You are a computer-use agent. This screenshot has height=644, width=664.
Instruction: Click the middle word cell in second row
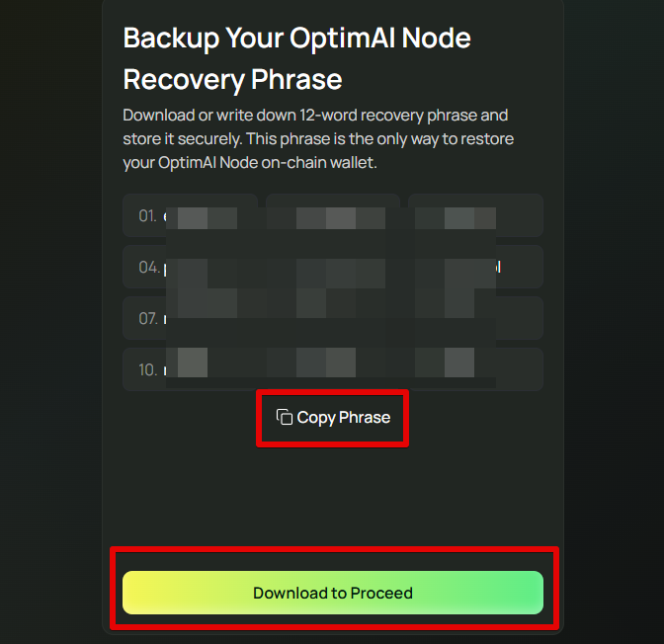[x=333, y=267]
